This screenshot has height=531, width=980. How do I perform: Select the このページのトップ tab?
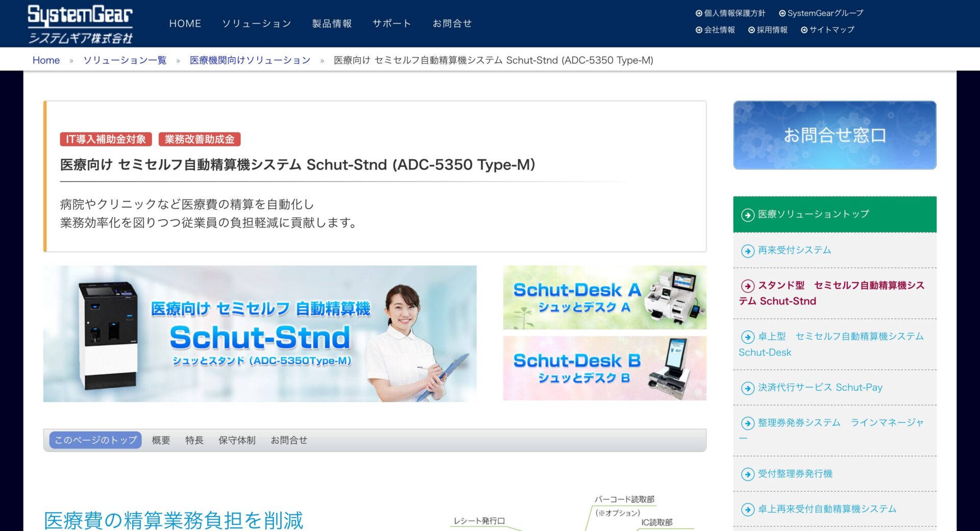pyautogui.click(x=95, y=440)
